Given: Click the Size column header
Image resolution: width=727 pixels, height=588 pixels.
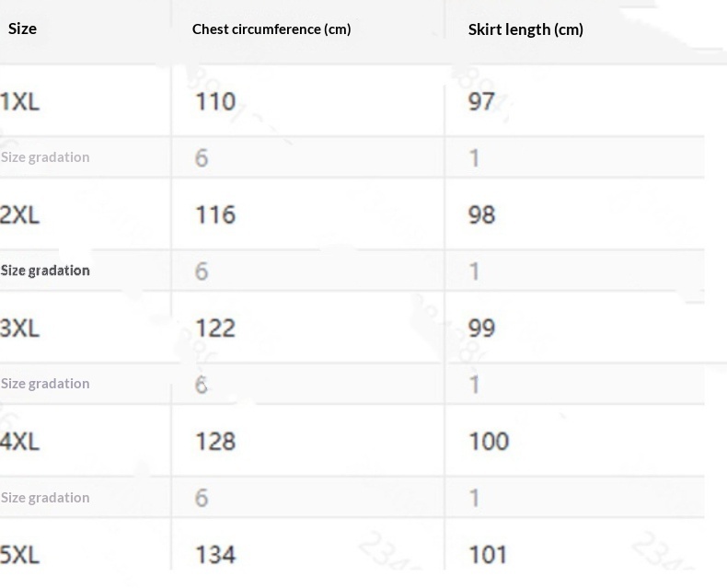Looking at the screenshot, I should point(22,29).
